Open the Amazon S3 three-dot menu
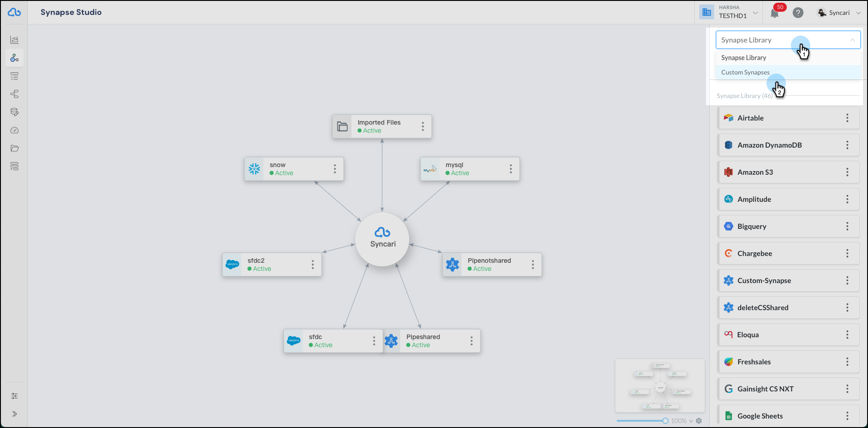This screenshot has width=868, height=428. pos(847,172)
